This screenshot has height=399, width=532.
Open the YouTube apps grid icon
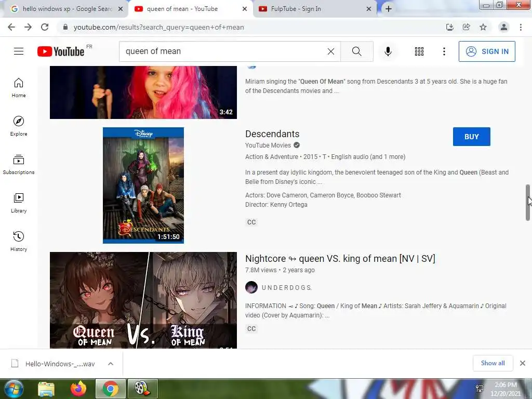tap(419, 51)
